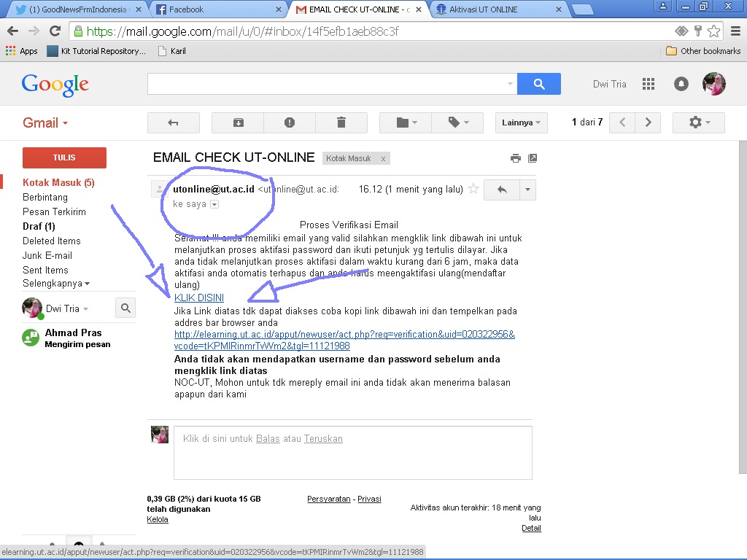Image resolution: width=747 pixels, height=560 pixels.
Task: Remove the Kotak Masuk label with x
Action: (383, 158)
